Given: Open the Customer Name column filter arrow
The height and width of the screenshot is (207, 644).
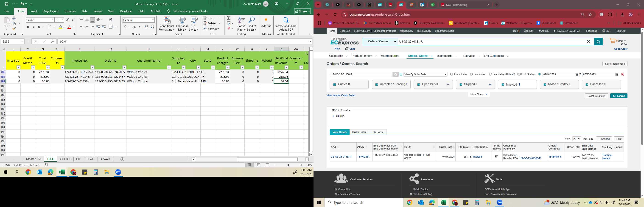Looking at the screenshot, I should (x=169, y=67).
